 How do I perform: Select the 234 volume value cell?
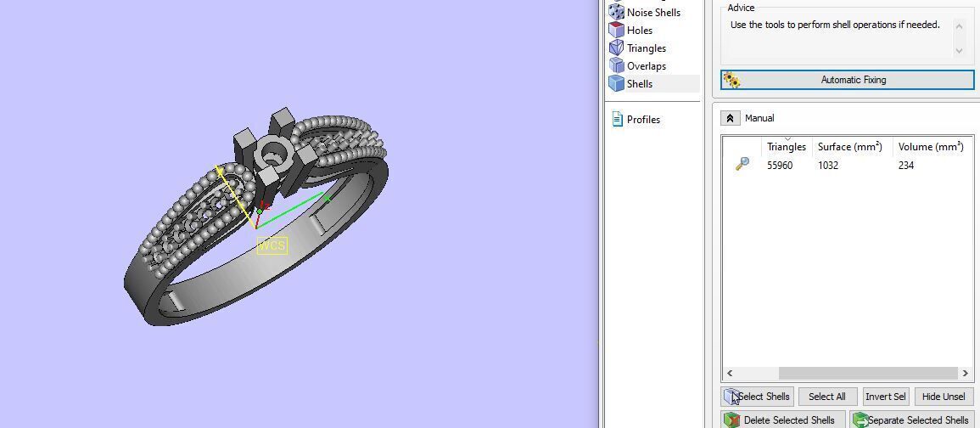pos(906,166)
